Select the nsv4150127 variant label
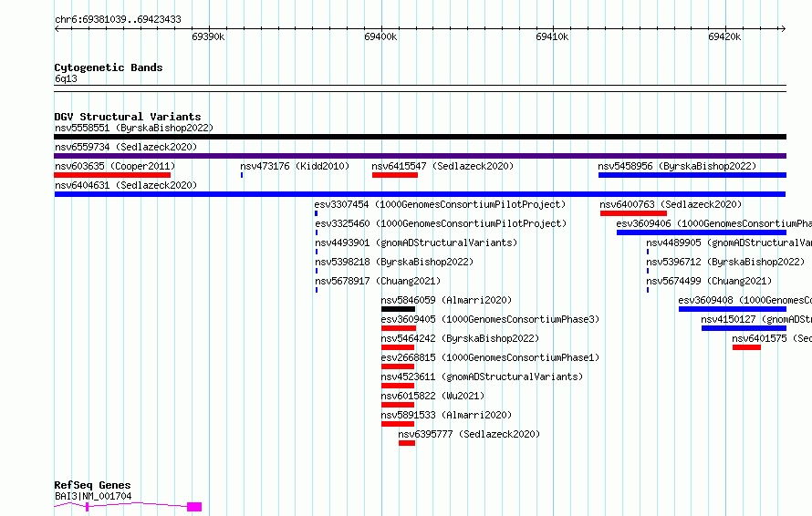The height and width of the screenshot is (516, 812). [x=756, y=319]
